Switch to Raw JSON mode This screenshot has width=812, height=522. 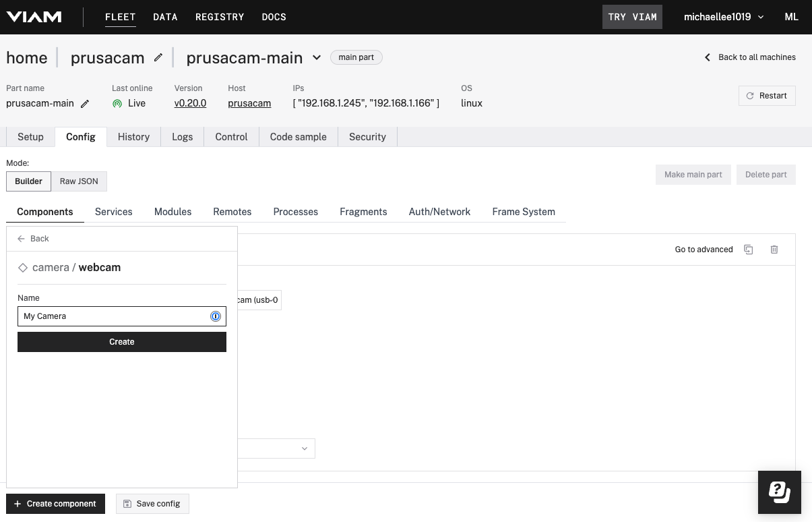(x=78, y=181)
